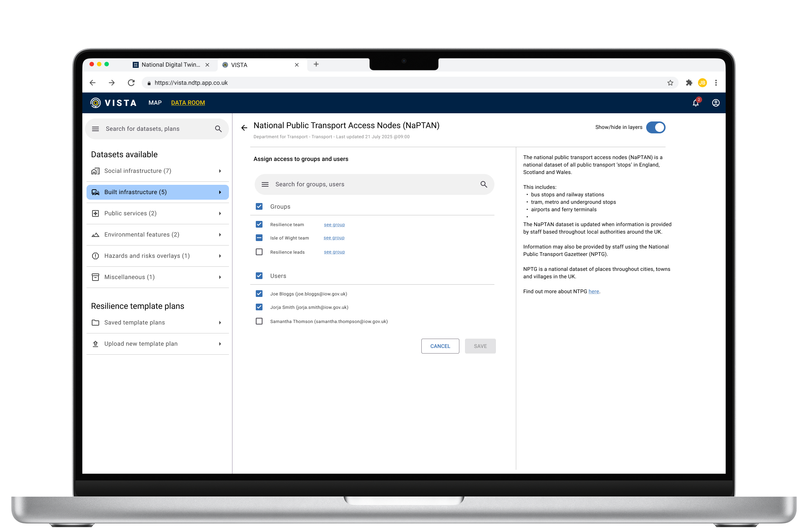Click magnifier icon in groups search
808x532 pixels.
pos(484,184)
